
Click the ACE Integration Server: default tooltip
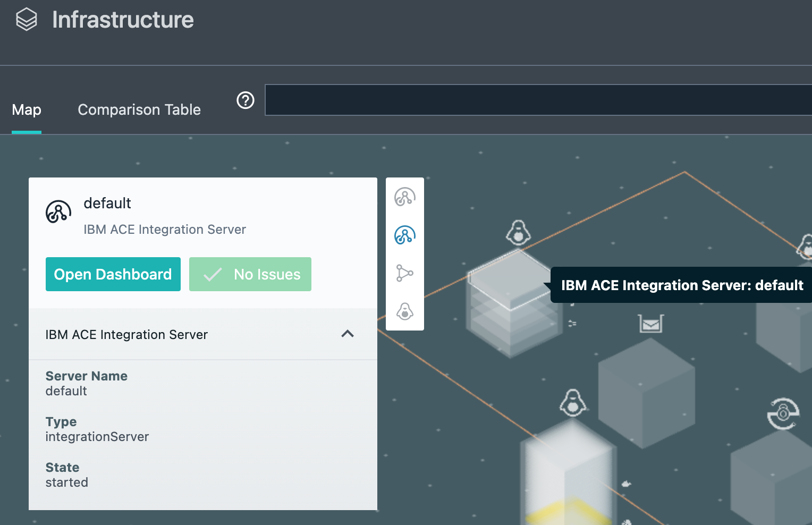point(681,285)
